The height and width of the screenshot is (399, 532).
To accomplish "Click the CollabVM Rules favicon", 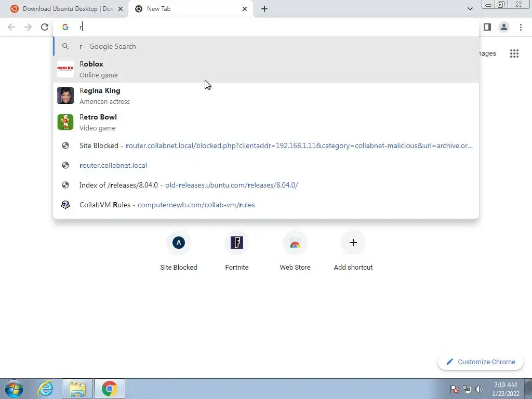I will coord(65,205).
